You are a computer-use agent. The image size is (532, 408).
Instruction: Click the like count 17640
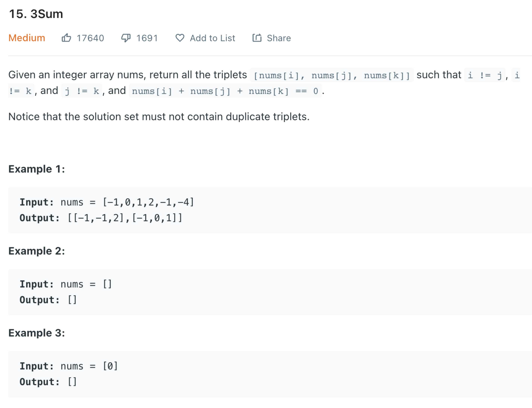click(90, 38)
